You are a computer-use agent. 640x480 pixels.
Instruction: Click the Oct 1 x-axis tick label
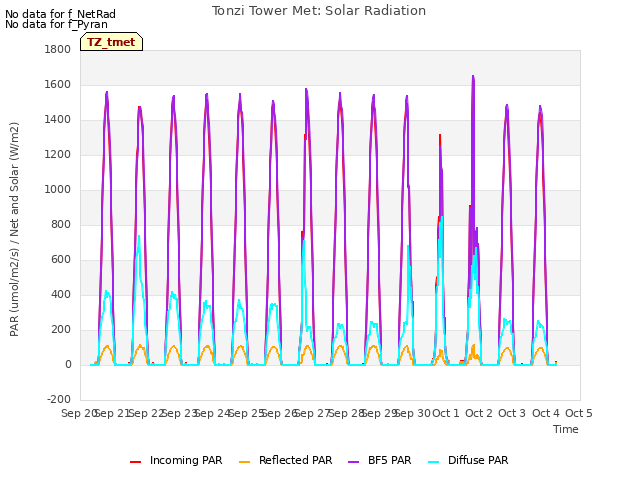(x=446, y=413)
